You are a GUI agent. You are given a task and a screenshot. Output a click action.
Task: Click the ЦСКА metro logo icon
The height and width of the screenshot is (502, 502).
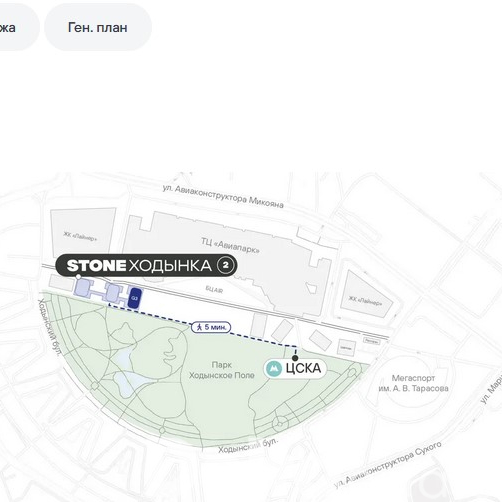pyautogui.click(x=274, y=368)
